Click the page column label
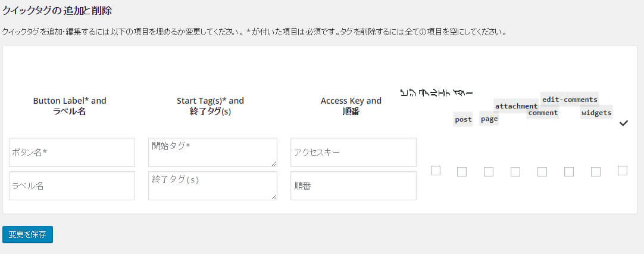The image size is (644, 254). pyautogui.click(x=489, y=119)
